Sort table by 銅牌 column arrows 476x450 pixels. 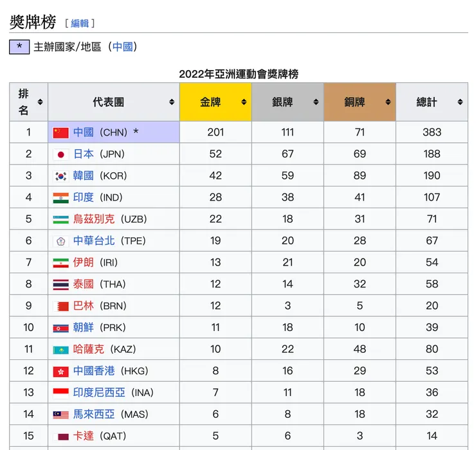tap(388, 102)
